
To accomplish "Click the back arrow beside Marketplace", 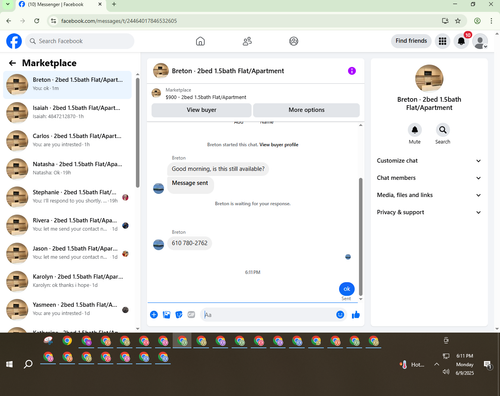I will pos(12,63).
